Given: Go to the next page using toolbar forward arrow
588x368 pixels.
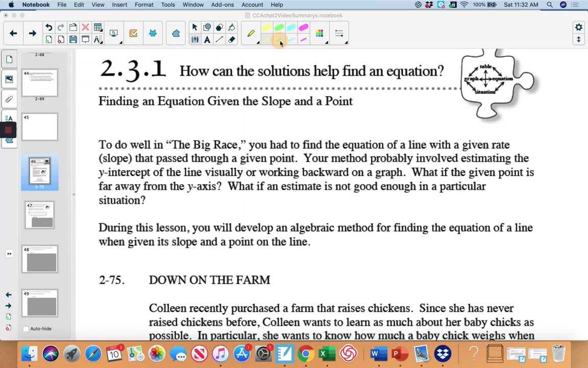Looking at the screenshot, I should tap(33, 33).
